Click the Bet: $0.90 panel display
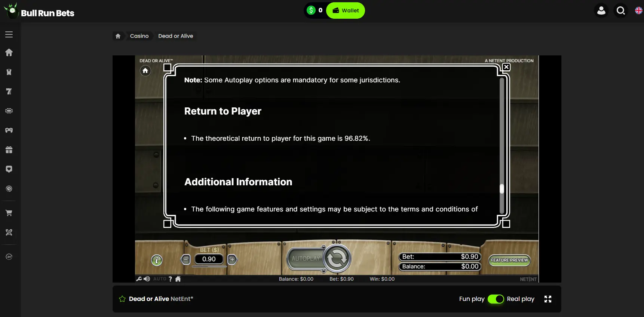644x317 pixels. pyautogui.click(x=440, y=257)
